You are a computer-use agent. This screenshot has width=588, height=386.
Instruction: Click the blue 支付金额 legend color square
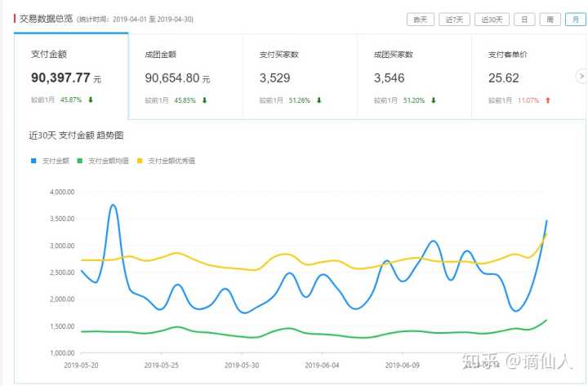[x=33, y=161]
